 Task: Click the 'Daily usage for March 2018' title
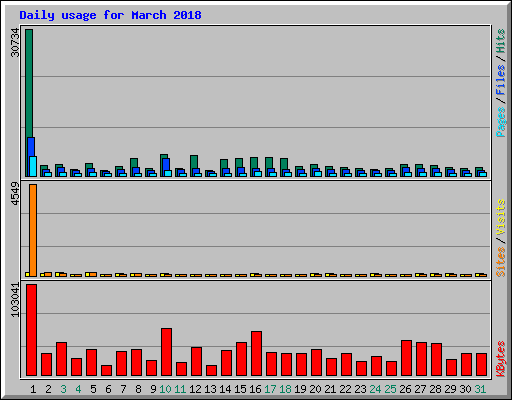[x=110, y=15]
